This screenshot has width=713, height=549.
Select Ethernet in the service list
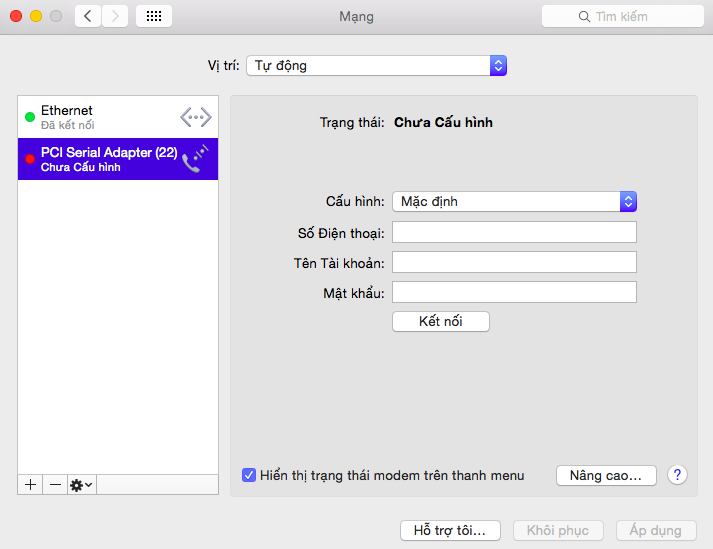click(100, 117)
